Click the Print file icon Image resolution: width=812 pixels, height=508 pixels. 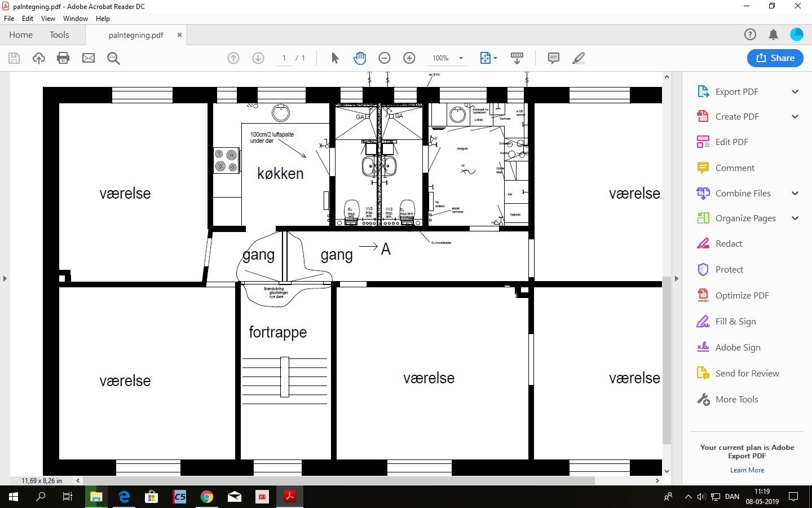(x=63, y=58)
